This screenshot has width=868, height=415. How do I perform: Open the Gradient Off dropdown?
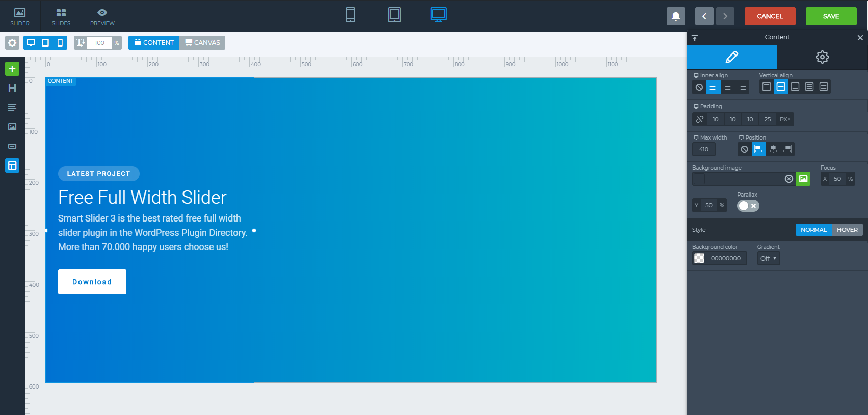(x=769, y=258)
